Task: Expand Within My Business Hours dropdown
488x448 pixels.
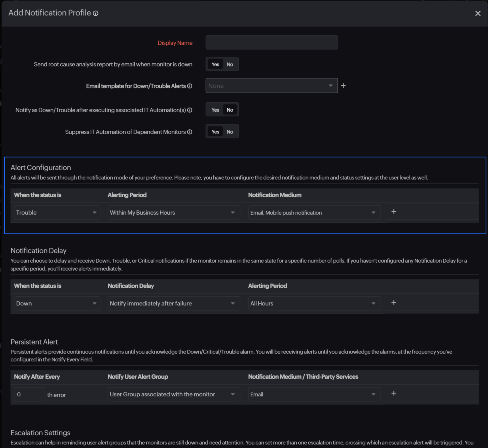Action: click(173, 213)
